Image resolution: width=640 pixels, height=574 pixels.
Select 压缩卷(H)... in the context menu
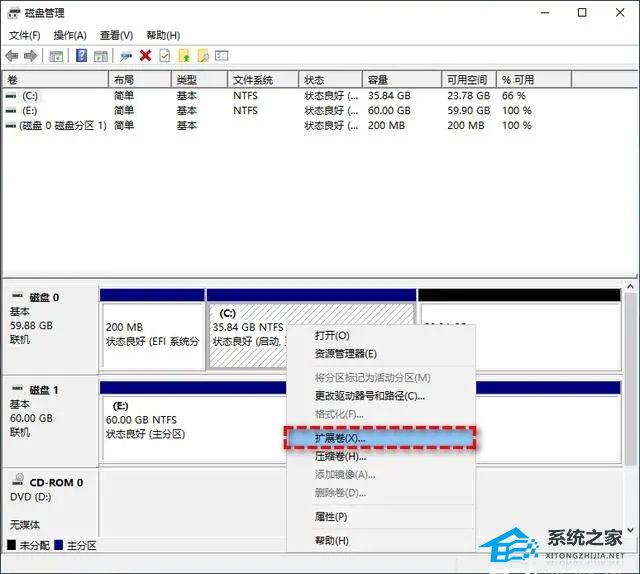click(x=381, y=456)
